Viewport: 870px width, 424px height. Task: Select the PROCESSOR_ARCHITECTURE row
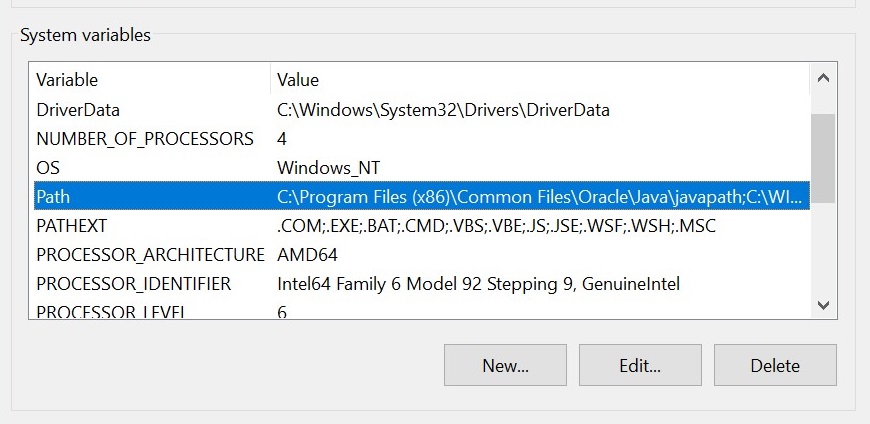[x=422, y=255]
